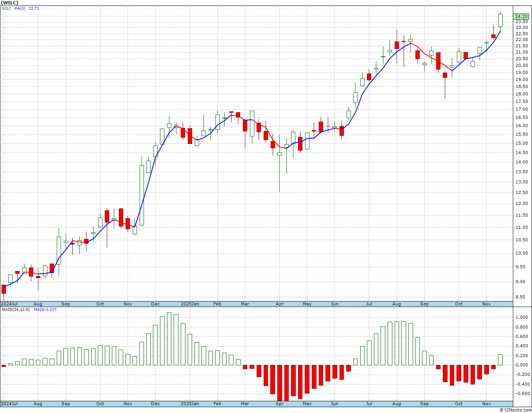The image size is (532, 413).
Task: Click the MACD:0.227 value readout
Action: [x=45, y=310]
